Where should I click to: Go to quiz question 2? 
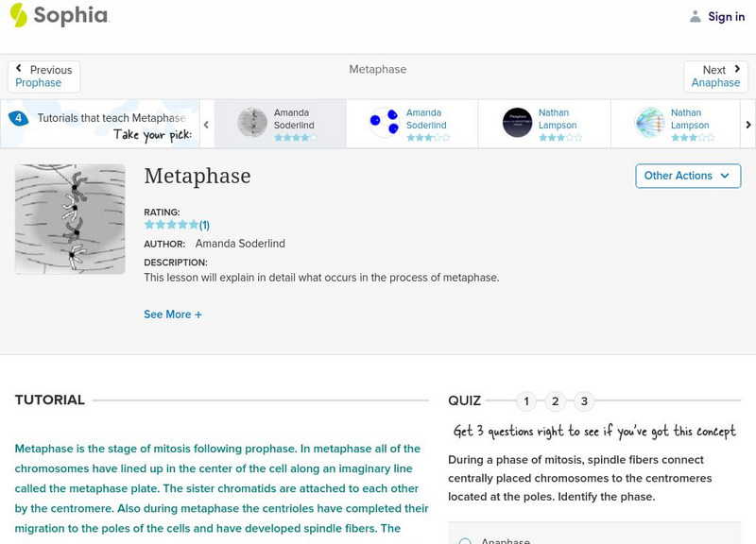(x=556, y=401)
